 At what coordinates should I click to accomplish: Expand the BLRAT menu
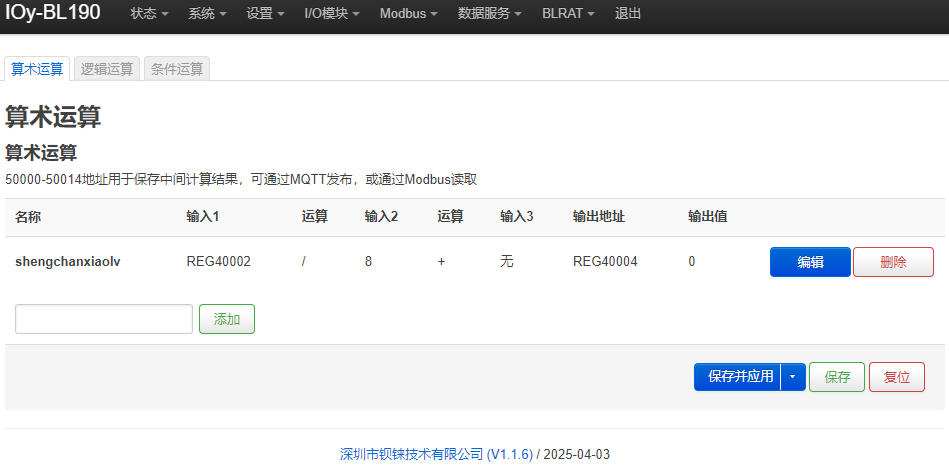(x=568, y=13)
